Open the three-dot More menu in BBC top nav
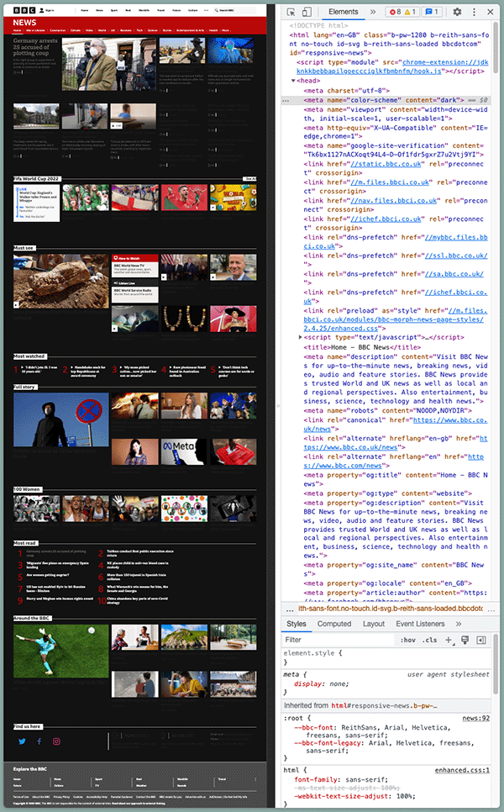Screen dimensions: 504x812 coord(207,10)
